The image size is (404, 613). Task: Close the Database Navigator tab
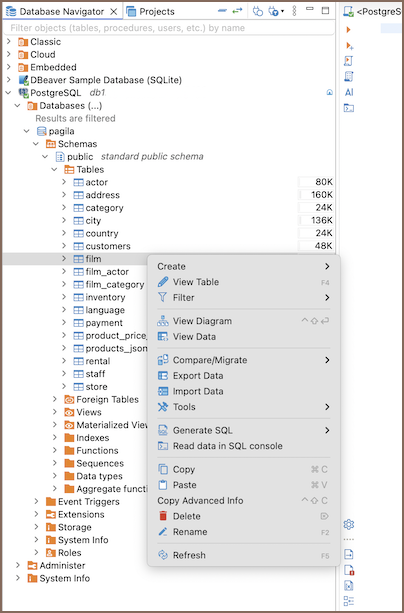click(x=113, y=12)
